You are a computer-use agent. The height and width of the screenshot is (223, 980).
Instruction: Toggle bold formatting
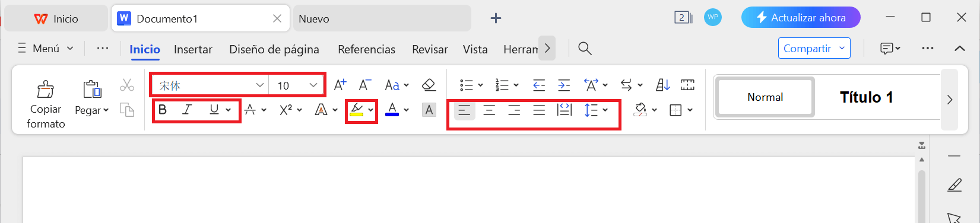click(x=163, y=110)
